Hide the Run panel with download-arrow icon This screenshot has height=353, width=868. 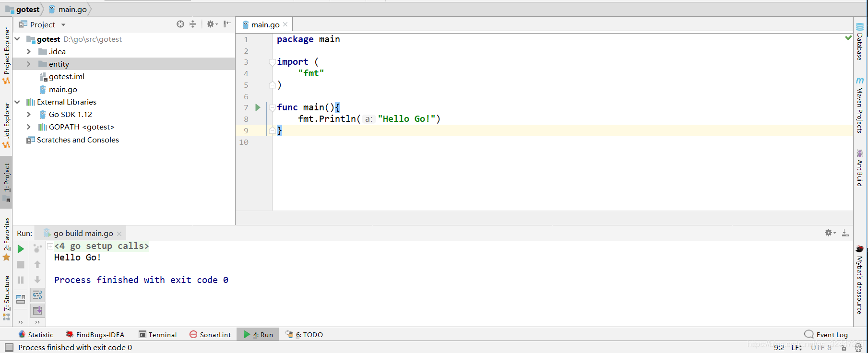845,233
